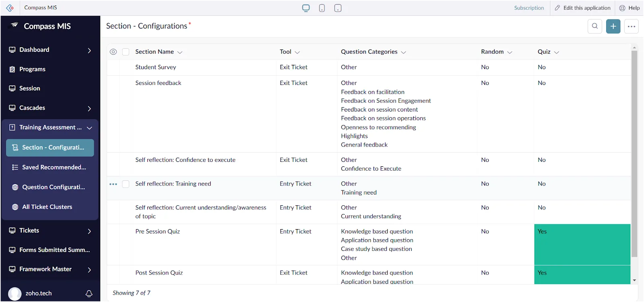Open the more options ellipsis in header
The width and height of the screenshot is (644, 302).
click(632, 27)
